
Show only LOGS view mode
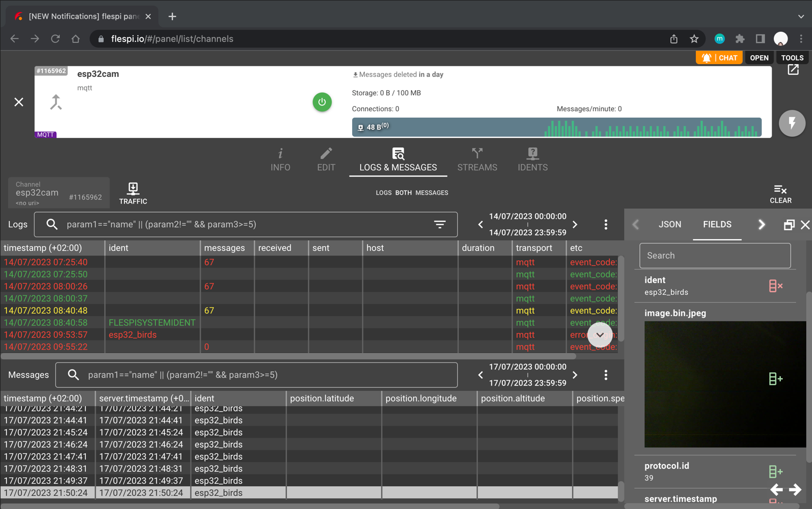(x=383, y=193)
